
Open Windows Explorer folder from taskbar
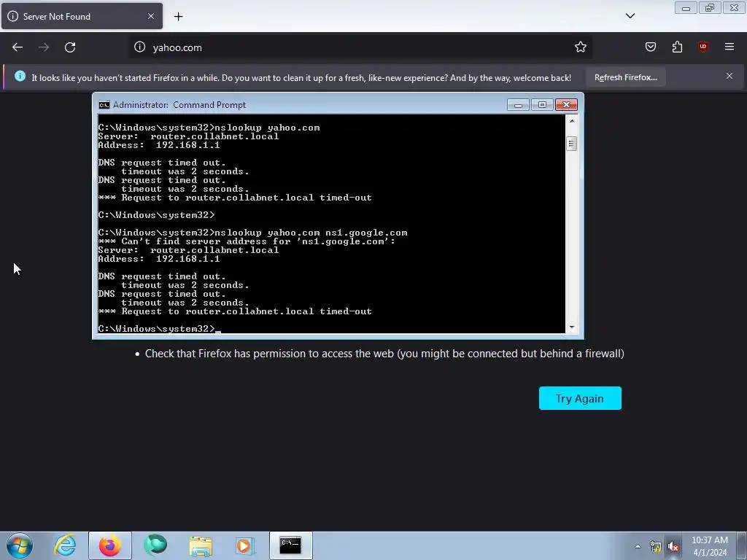(201, 545)
